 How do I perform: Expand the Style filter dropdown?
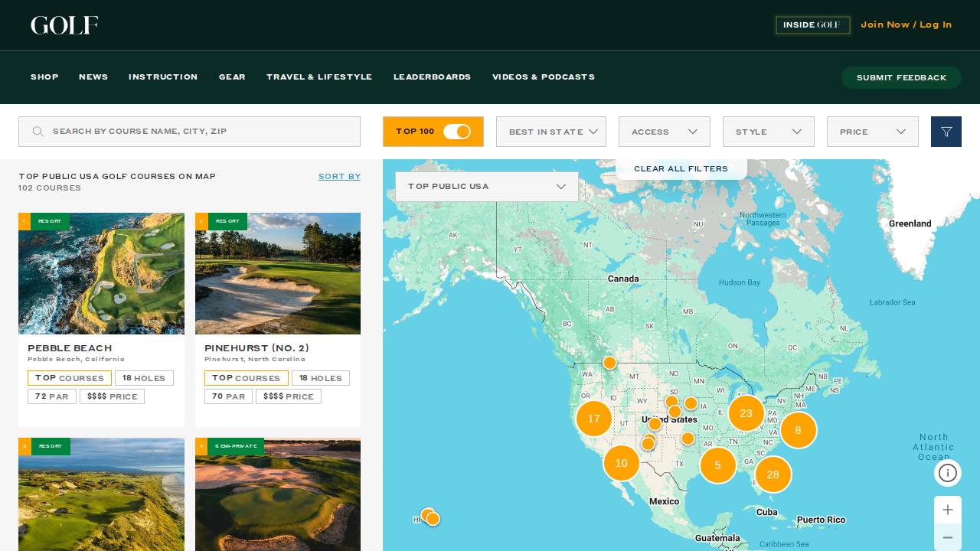(x=769, y=132)
